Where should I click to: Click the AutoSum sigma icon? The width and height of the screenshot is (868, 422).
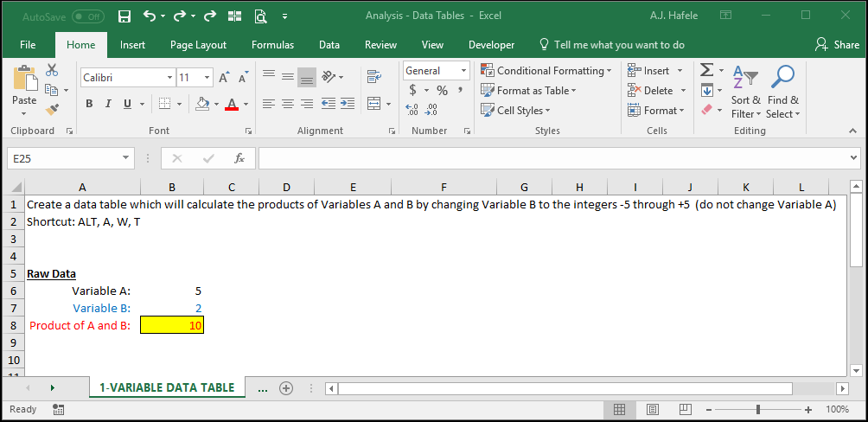tap(706, 70)
